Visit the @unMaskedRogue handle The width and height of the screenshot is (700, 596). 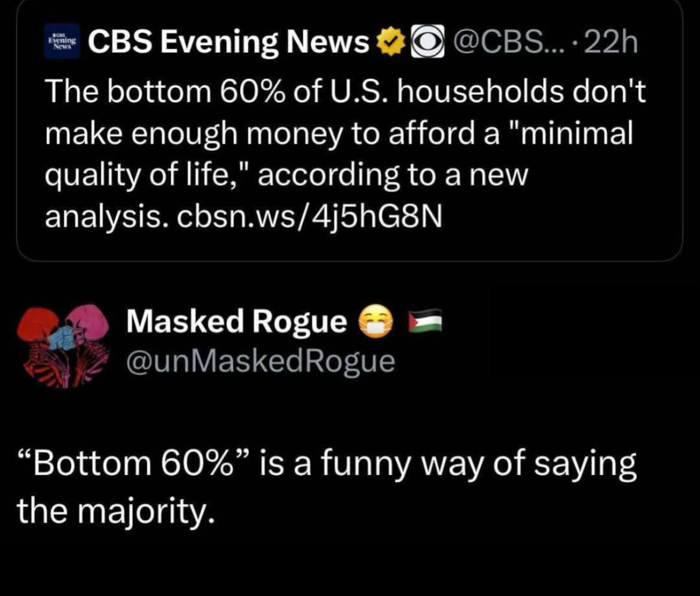click(x=261, y=362)
